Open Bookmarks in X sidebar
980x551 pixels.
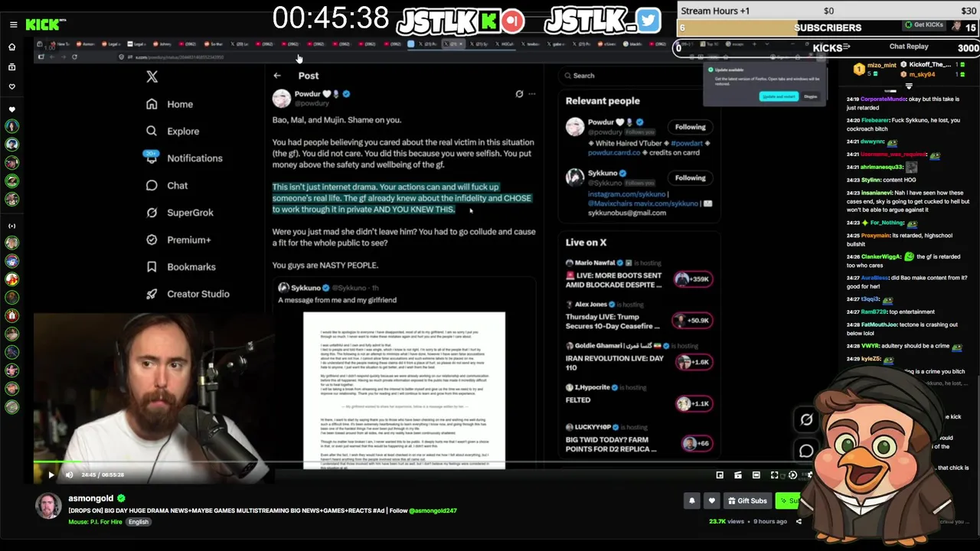click(181, 266)
